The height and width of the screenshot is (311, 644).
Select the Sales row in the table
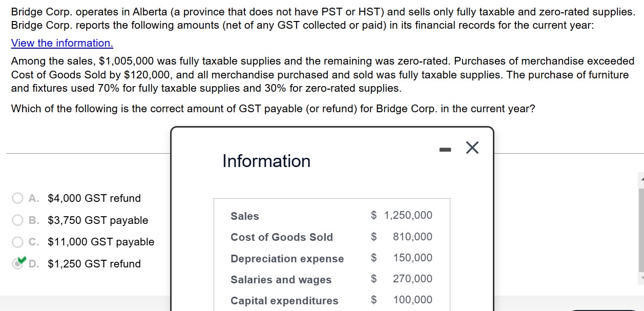[x=244, y=216]
